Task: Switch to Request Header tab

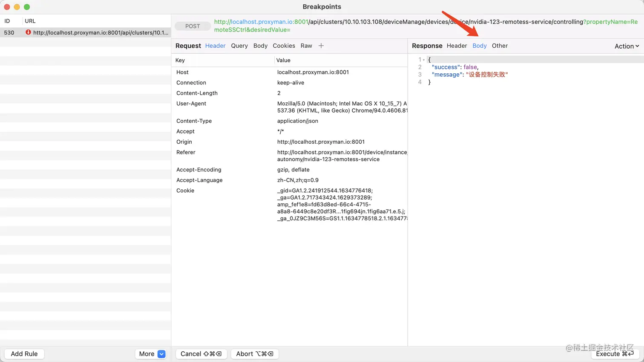Action: tap(215, 46)
